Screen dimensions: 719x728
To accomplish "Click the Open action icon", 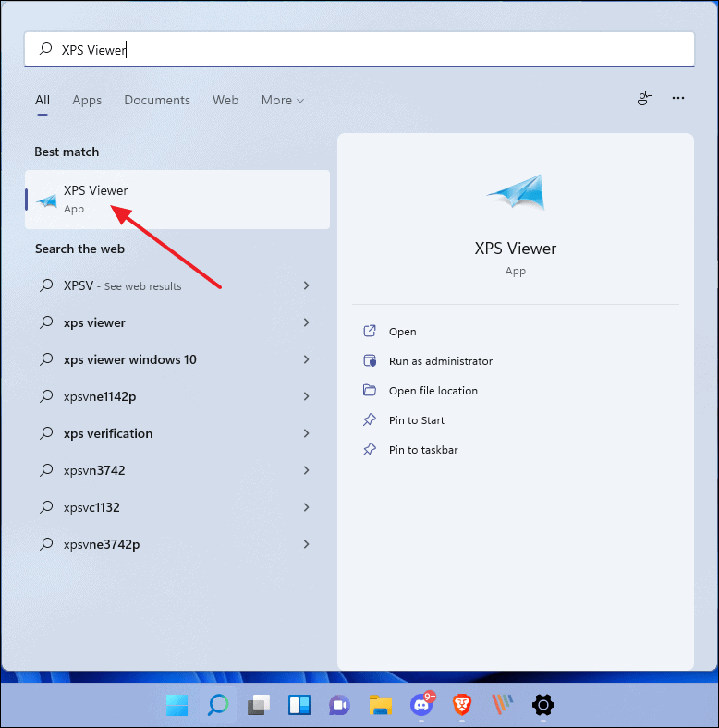I will (x=370, y=331).
